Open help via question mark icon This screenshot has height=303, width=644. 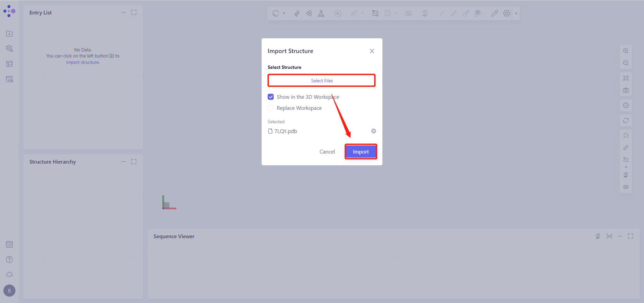click(9, 259)
